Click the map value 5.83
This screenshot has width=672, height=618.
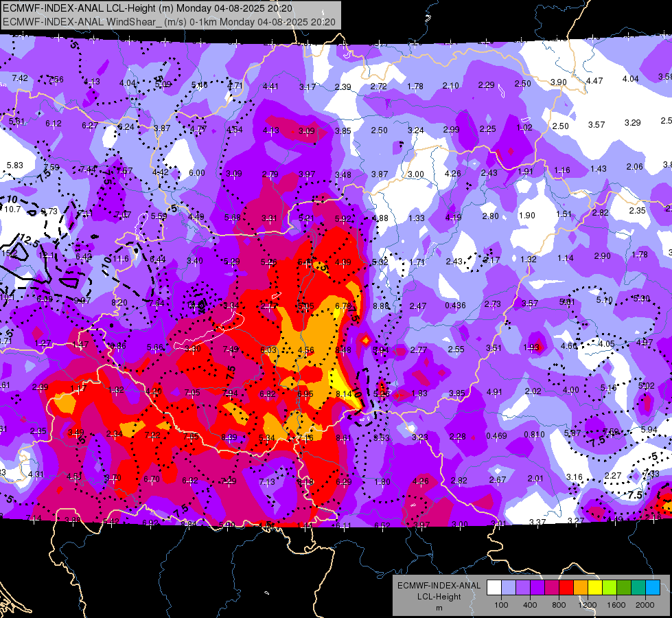point(14,165)
